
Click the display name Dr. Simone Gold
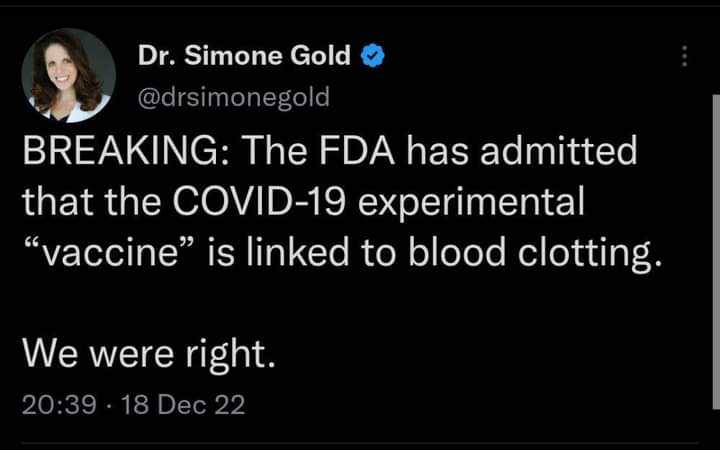point(245,56)
